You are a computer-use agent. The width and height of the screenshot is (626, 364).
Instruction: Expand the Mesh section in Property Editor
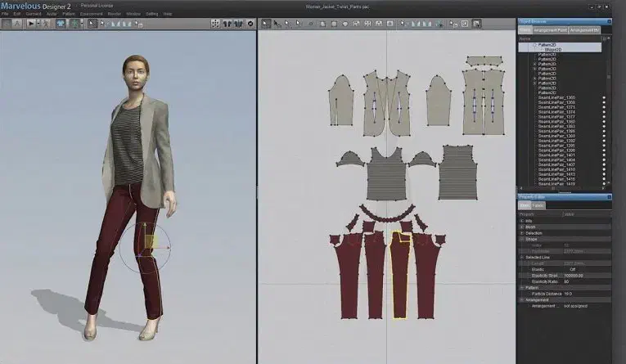[522, 227]
